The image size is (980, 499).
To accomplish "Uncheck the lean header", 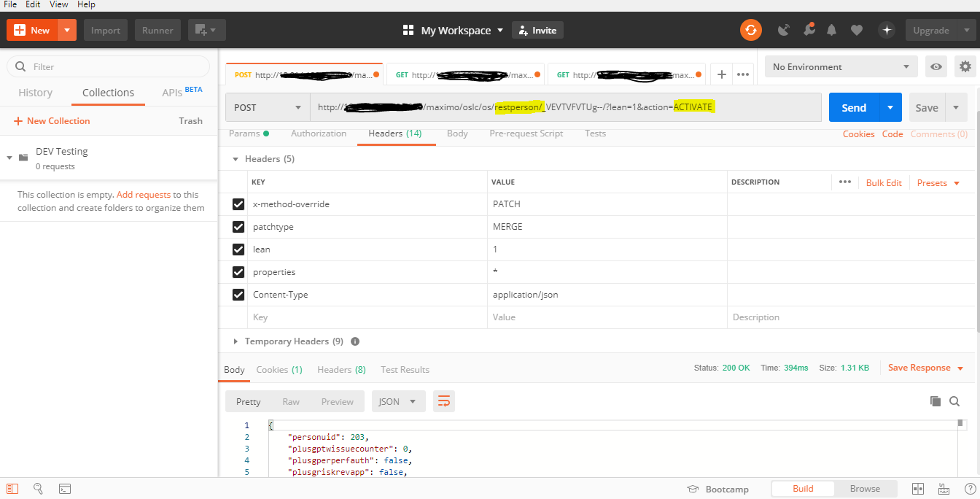I will (238, 249).
